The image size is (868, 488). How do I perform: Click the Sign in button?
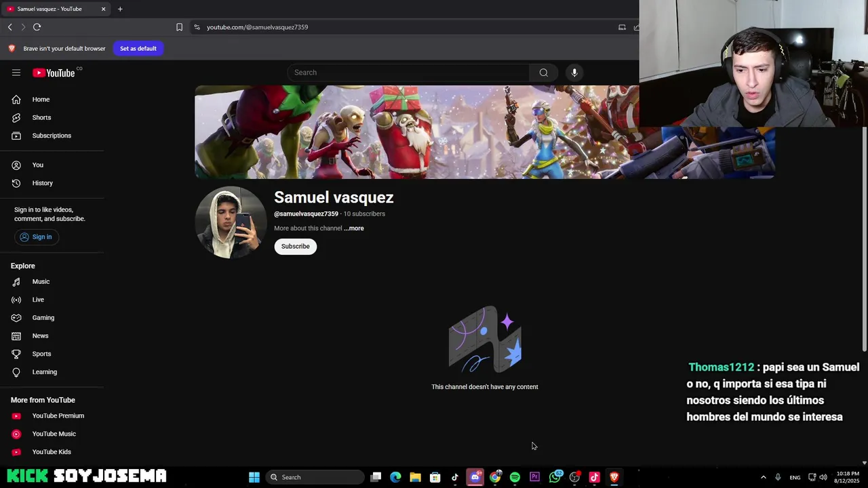(x=36, y=237)
